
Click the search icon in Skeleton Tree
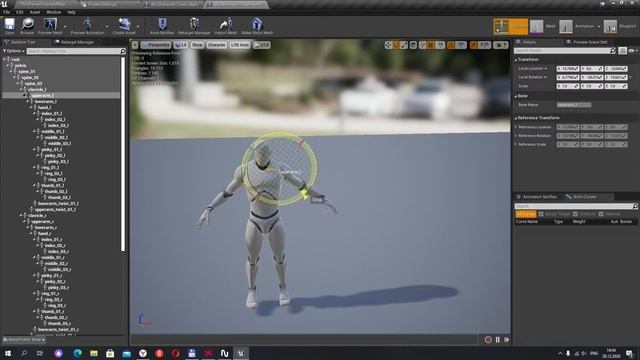click(x=123, y=51)
